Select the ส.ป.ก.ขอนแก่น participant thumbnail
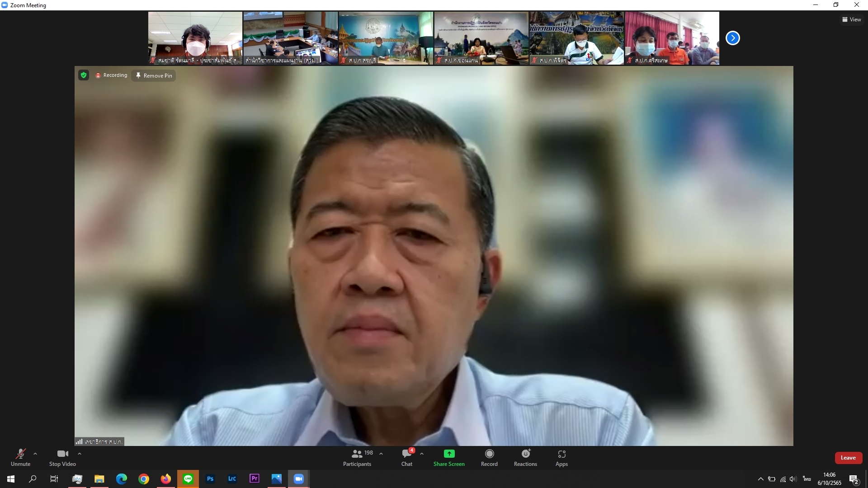Screen dimensions: 868x488 click(481, 38)
